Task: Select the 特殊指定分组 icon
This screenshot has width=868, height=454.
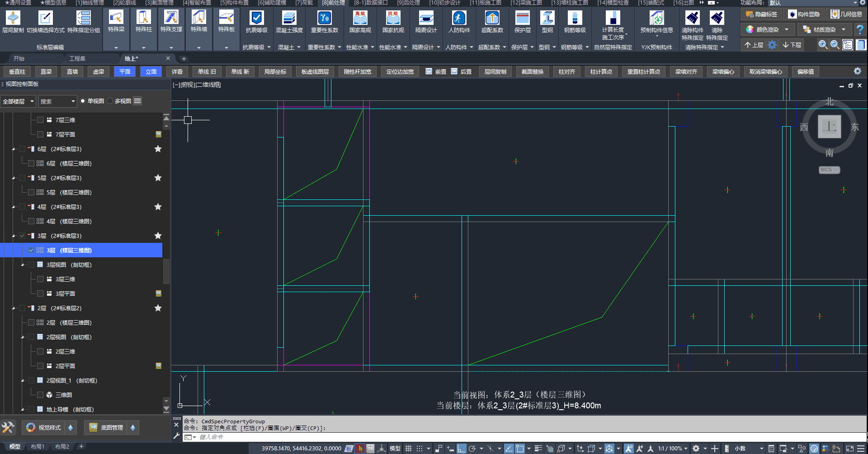Action: (x=84, y=18)
